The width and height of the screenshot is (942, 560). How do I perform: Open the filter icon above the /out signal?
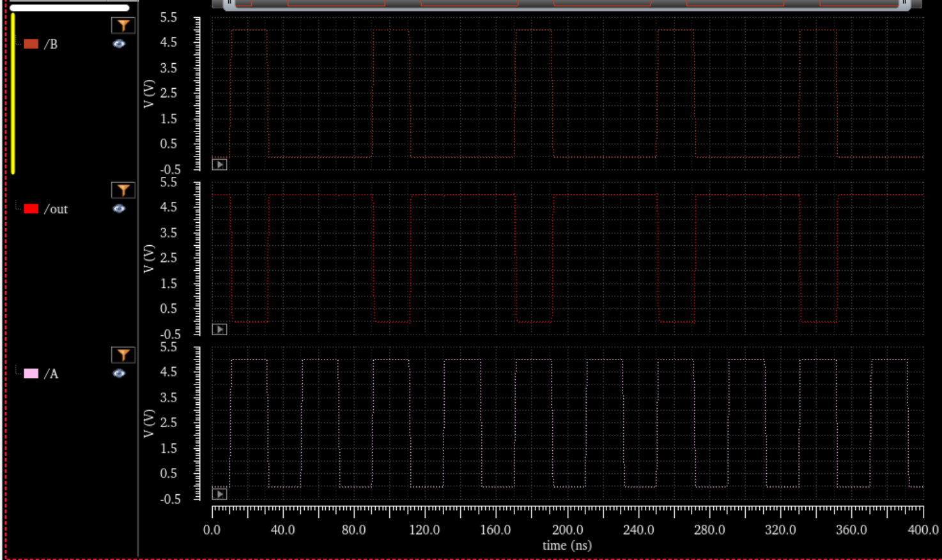coord(123,190)
